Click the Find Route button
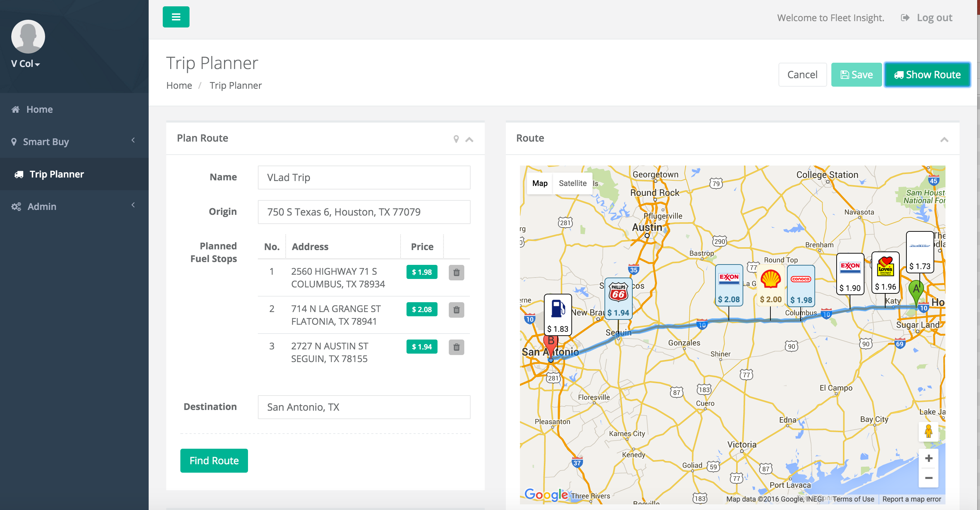 click(214, 461)
